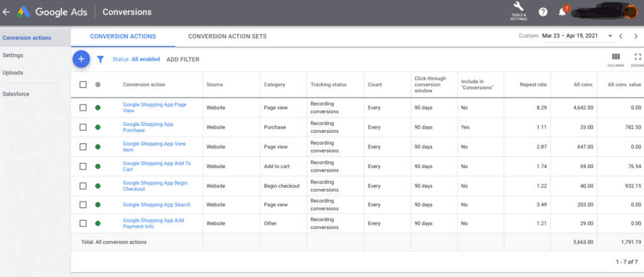Sort by Conversion action column header

tap(144, 84)
